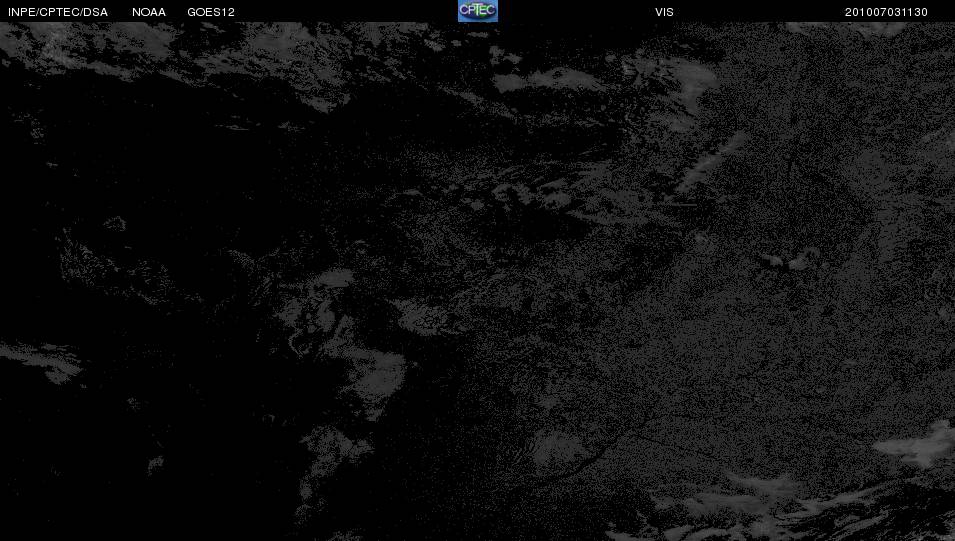Click the 201007031130 timestamp
The width and height of the screenshot is (955, 541).
coord(886,12)
